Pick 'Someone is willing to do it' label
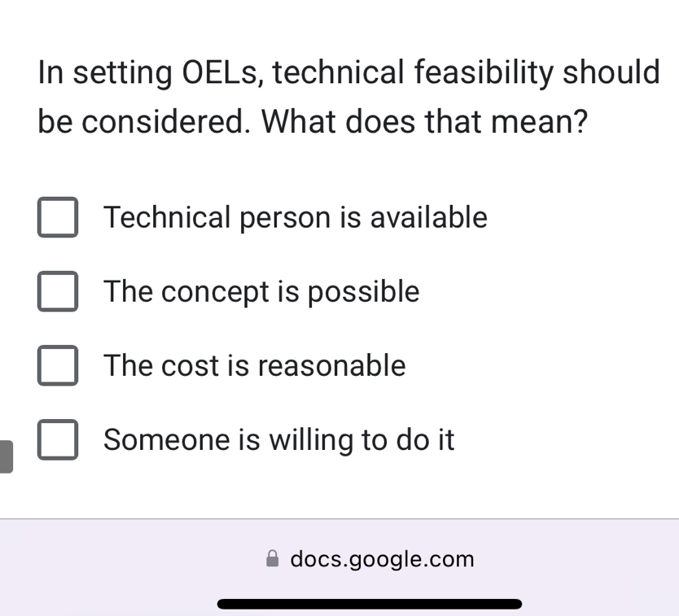 [x=278, y=440]
